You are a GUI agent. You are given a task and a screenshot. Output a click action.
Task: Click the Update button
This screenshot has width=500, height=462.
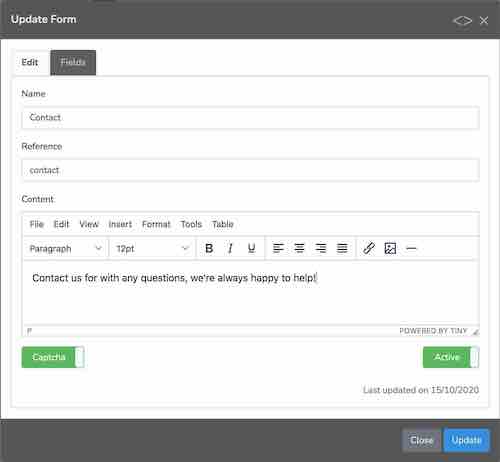[466, 440]
